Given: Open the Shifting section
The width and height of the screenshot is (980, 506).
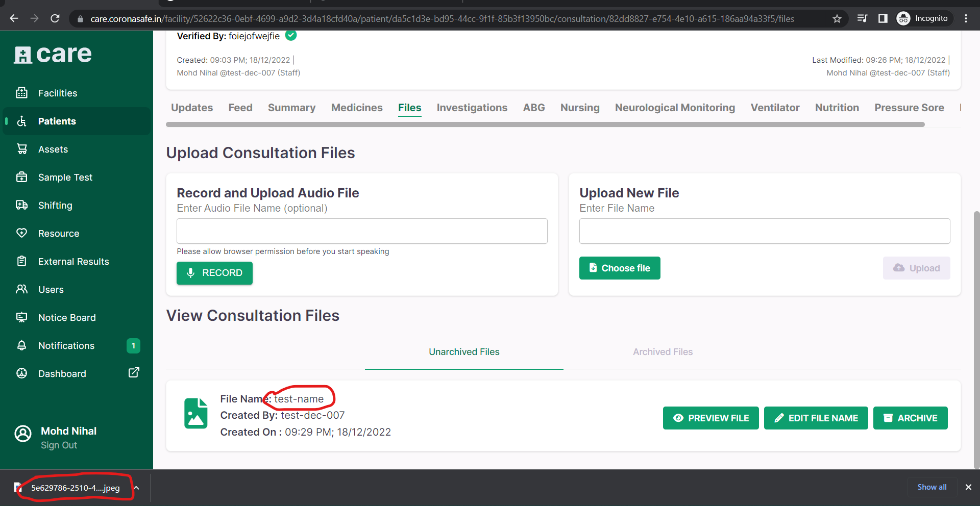Looking at the screenshot, I should point(55,205).
